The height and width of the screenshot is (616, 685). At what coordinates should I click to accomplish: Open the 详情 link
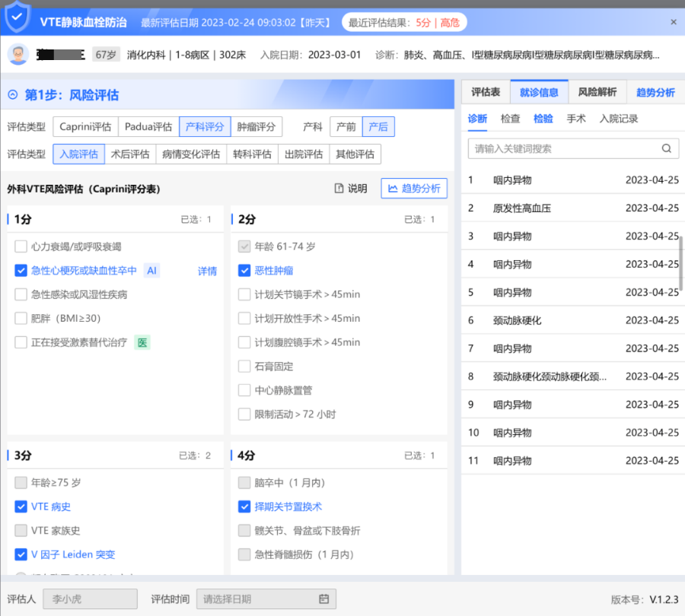[x=207, y=271]
